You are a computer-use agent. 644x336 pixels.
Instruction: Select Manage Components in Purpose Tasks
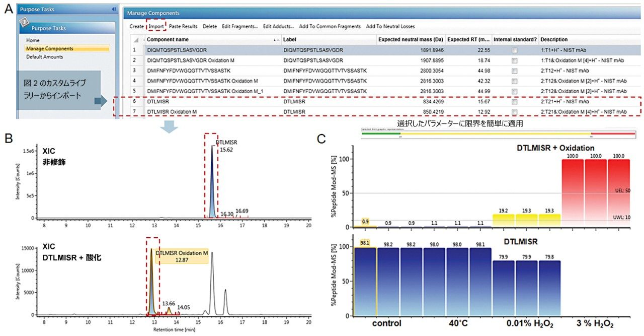click(x=67, y=48)
